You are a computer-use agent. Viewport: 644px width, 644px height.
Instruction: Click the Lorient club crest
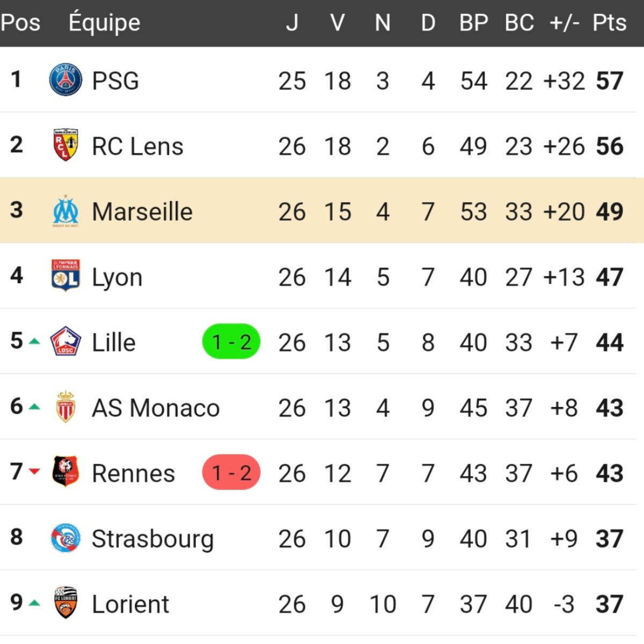tap(65, 603)
